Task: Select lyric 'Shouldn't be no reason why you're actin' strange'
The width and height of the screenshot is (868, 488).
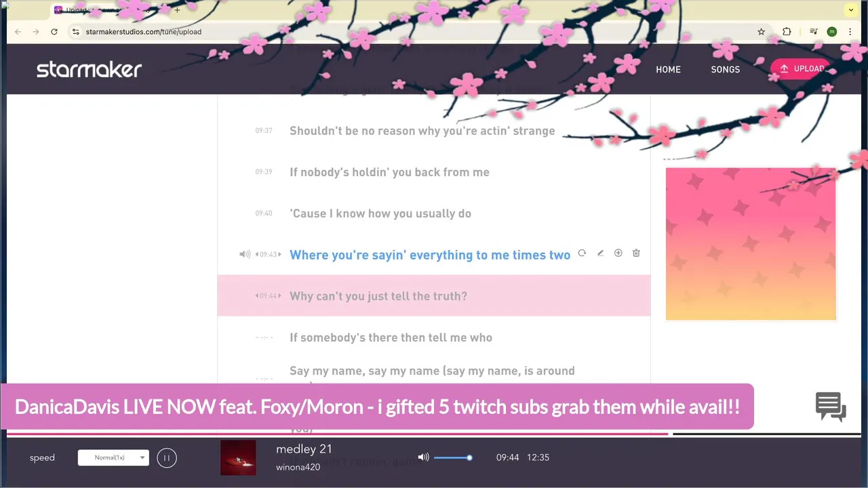Action: click(422, 131)
